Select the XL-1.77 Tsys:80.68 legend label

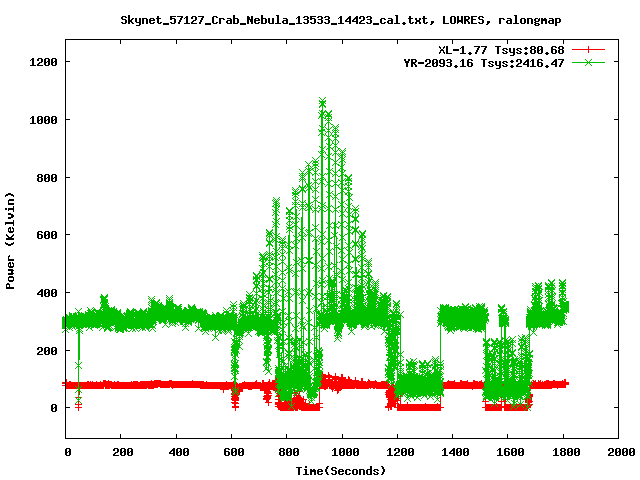(501, 50)
